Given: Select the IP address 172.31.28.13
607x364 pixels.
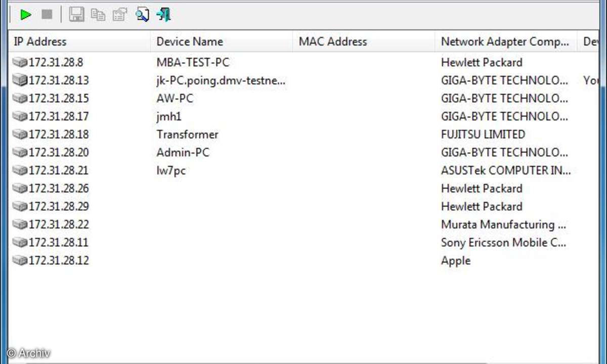Looking at the screenshot, I should click(x=59, y=80).
